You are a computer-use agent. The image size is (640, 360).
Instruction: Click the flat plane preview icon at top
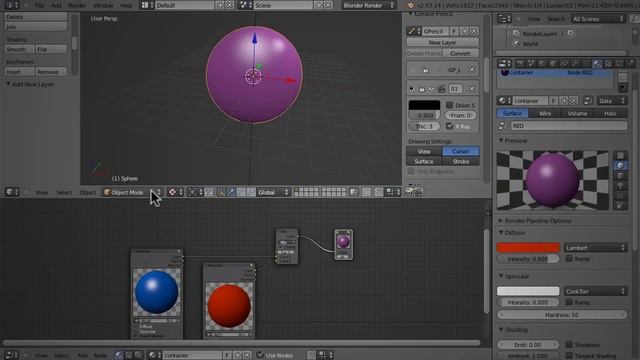point(620,155)
